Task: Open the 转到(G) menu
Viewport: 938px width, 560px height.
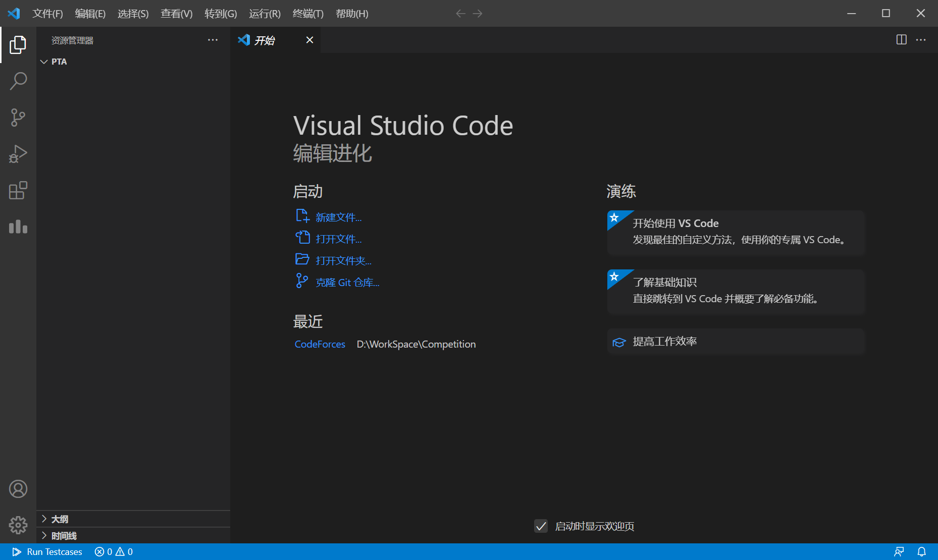Action: point(221,14)
